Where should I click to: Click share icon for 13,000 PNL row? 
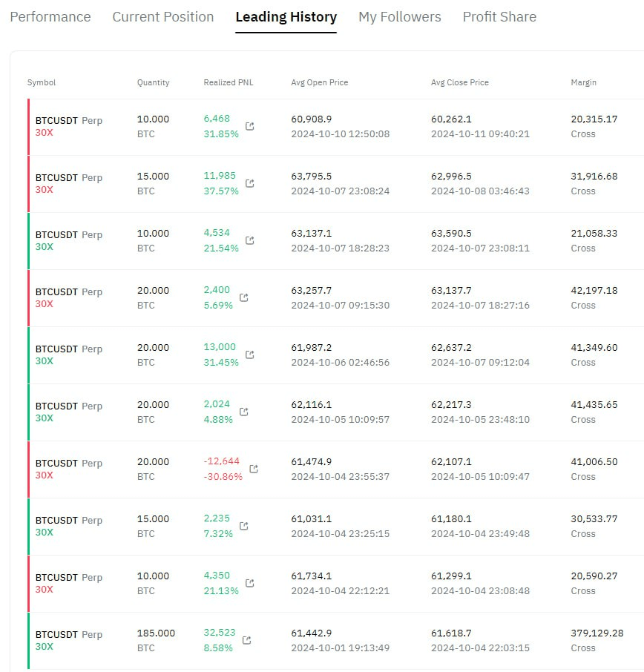pyautogui.click(x=249, y=354)
